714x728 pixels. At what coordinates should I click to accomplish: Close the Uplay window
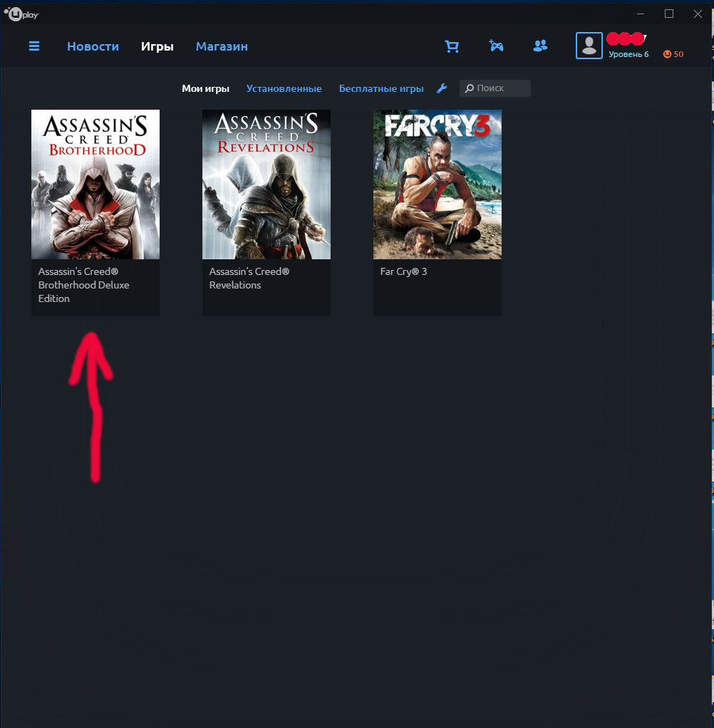click(x=698, y=14)
